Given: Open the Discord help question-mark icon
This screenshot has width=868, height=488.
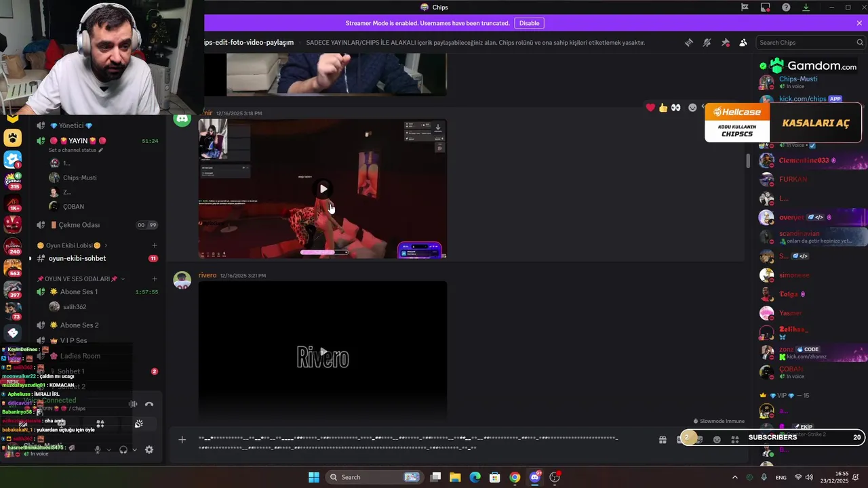Looking at the screenshot, I should (x=786, y=7).
